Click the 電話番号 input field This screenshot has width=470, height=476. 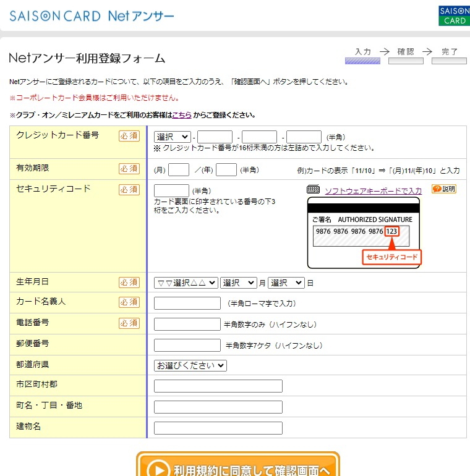pos(187,324)
